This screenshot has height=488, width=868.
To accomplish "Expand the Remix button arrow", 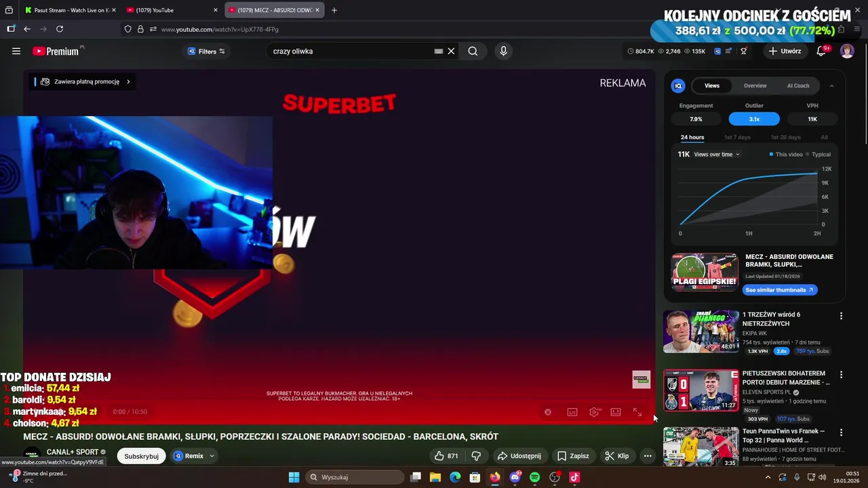I will tap(212, 456).
